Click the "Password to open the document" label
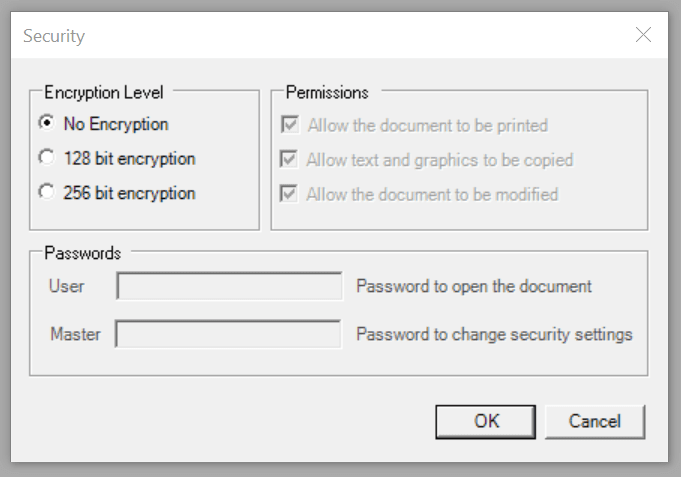The height and width of the screenshot is (477, 681). (474, 287)
